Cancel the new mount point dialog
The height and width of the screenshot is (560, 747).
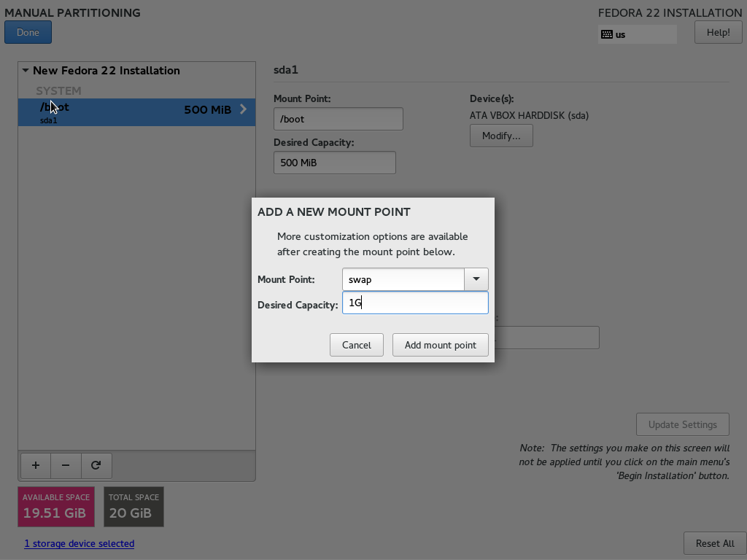pyautogui.click(x=356, y=345)
